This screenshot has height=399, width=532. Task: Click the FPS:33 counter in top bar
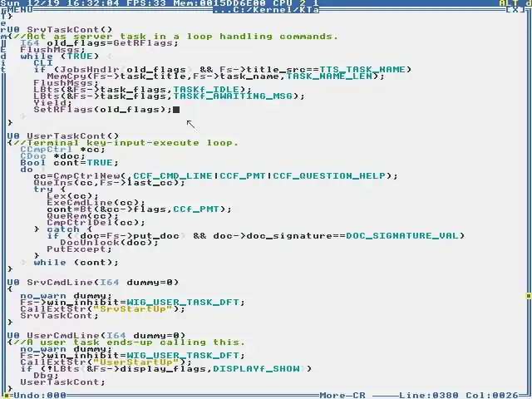click(x=146, y=3)
